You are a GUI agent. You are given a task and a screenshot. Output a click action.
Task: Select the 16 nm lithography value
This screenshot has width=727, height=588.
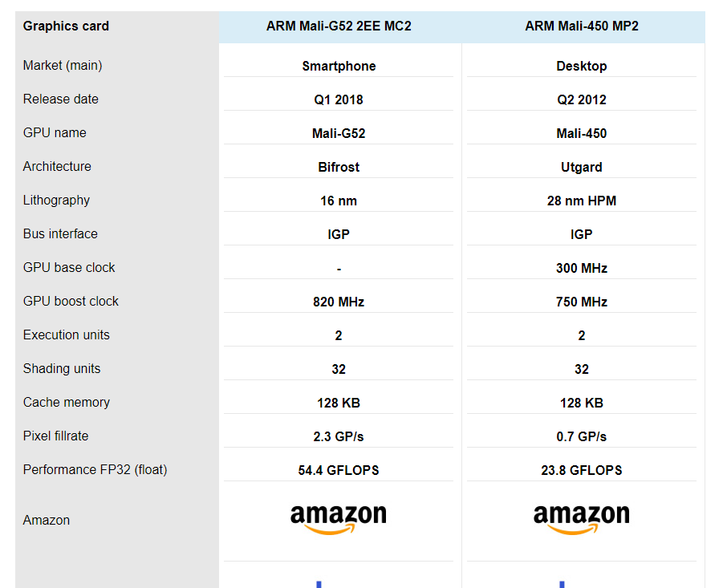[339, 201]
